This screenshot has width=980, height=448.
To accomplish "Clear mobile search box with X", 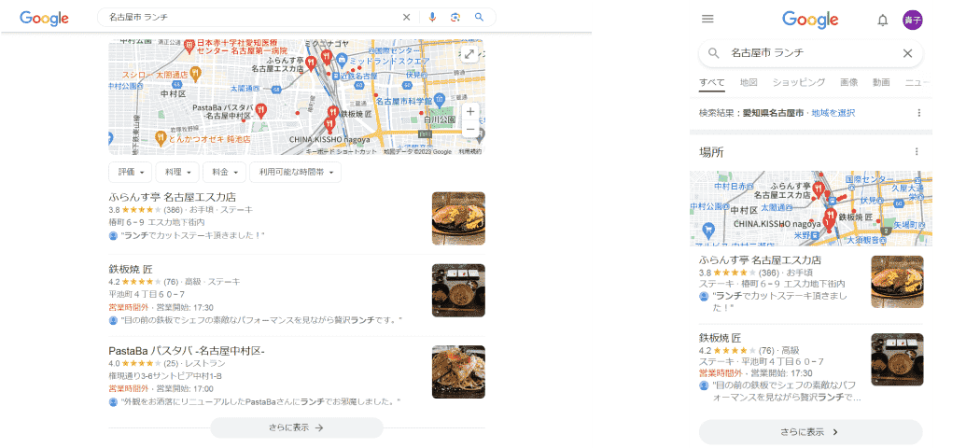I will (x=907, y=53).
